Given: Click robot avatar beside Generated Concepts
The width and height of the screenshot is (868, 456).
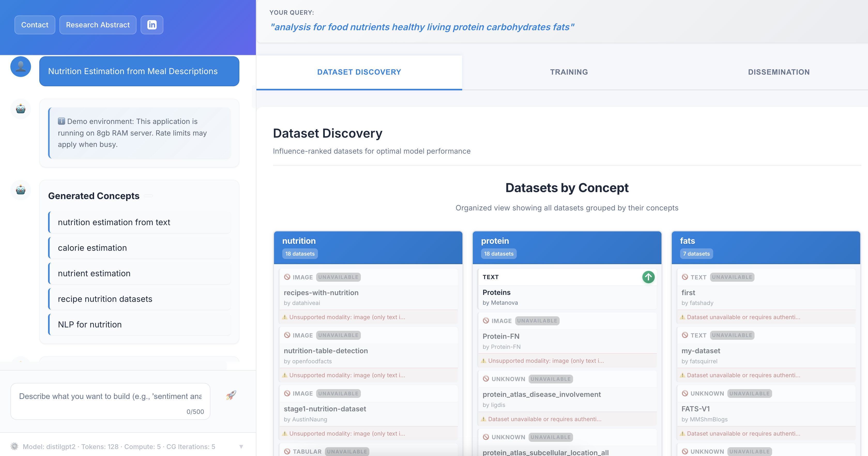Looking at the screenshot, I should [x=21, y=190].
